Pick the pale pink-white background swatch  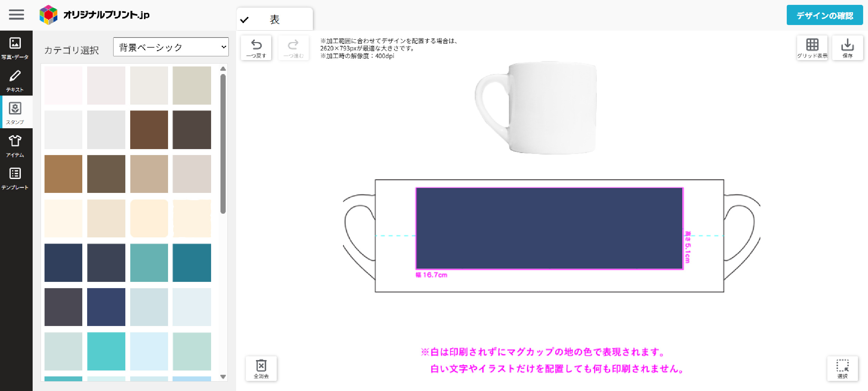(63, 85)
